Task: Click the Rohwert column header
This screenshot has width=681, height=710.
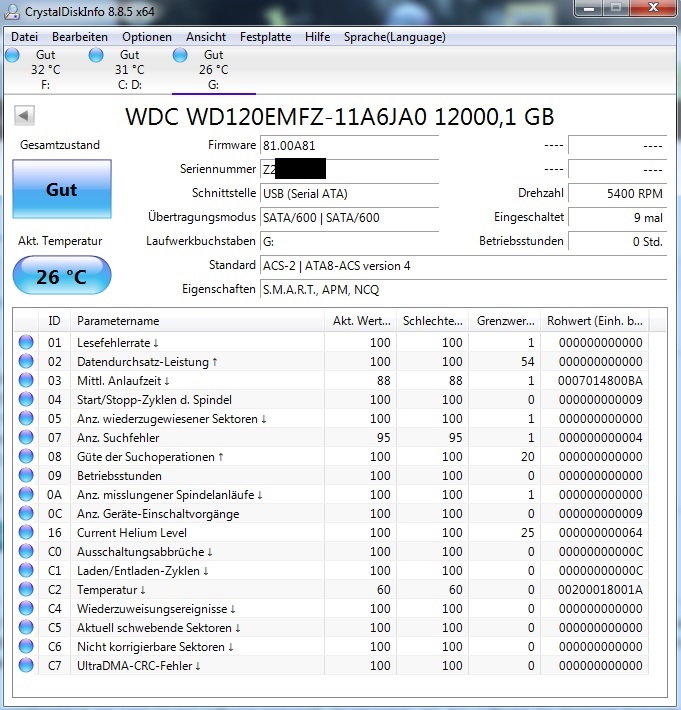Action: click(x=595, y=321)
